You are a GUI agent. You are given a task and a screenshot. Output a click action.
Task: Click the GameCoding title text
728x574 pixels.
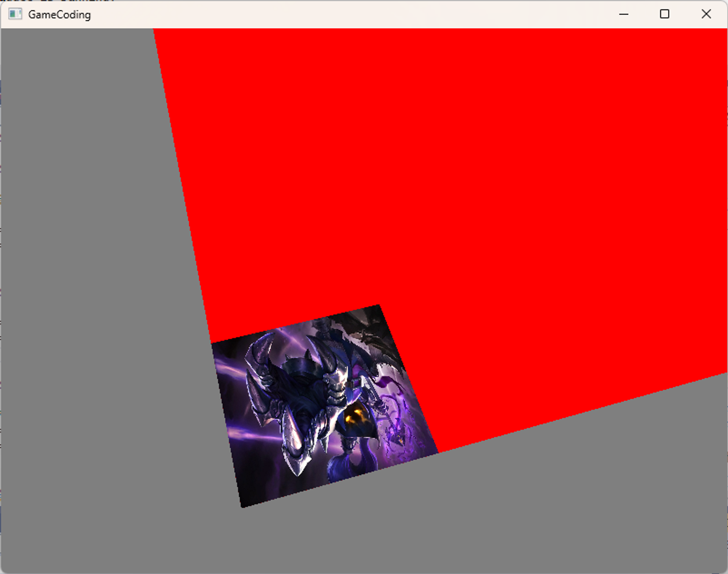(x=59, y=15)
